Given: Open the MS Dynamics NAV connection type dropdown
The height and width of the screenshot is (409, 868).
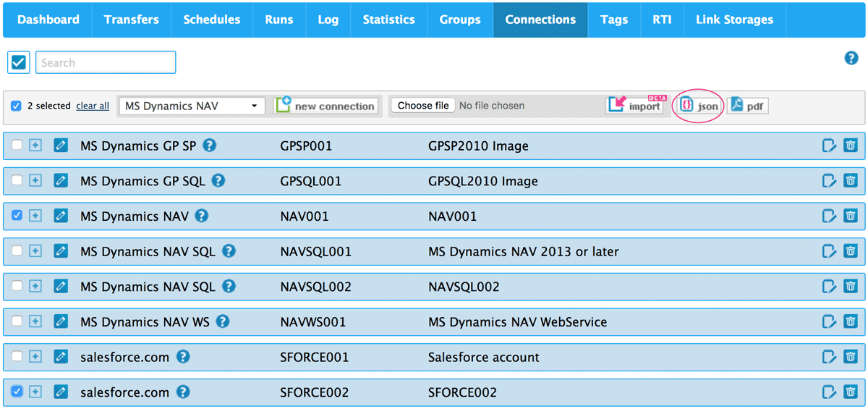Looking at the screenshot, I should [192, 106].
